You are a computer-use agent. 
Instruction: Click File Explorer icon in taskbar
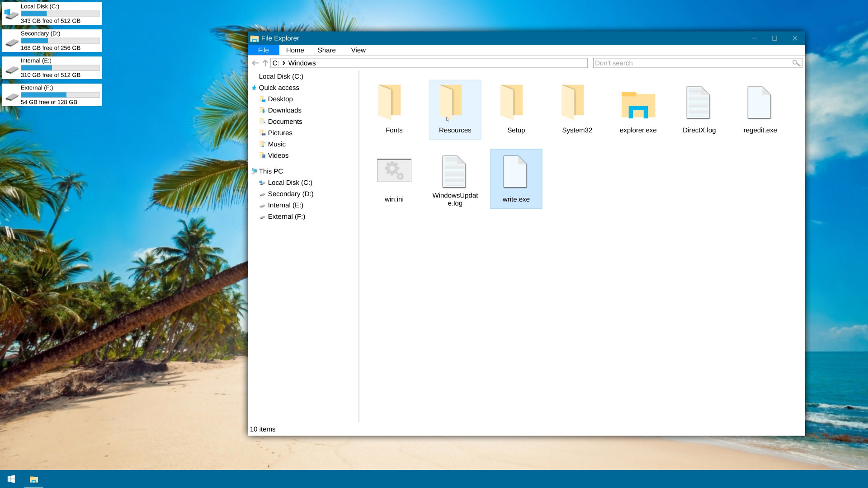(34, 479)
